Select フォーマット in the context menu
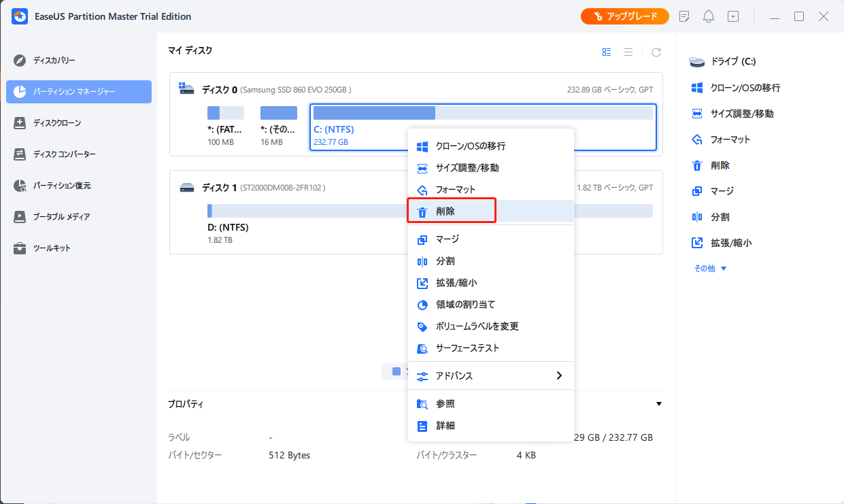The width and height of the screenshot is (844, 504). point(456,190)
